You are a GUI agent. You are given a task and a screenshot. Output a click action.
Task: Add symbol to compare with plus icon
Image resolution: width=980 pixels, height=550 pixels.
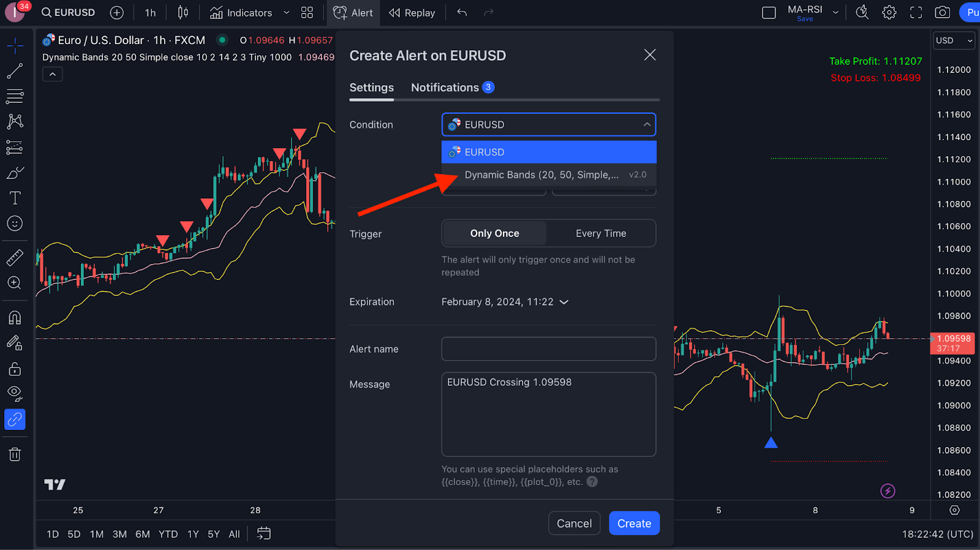[x=117, y=12]
